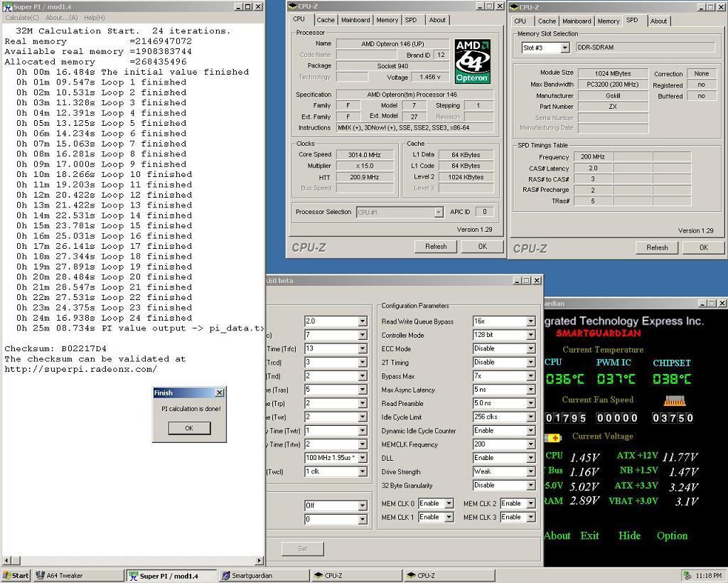Click Exit in SmartGuardian

[x=589, y=535]
